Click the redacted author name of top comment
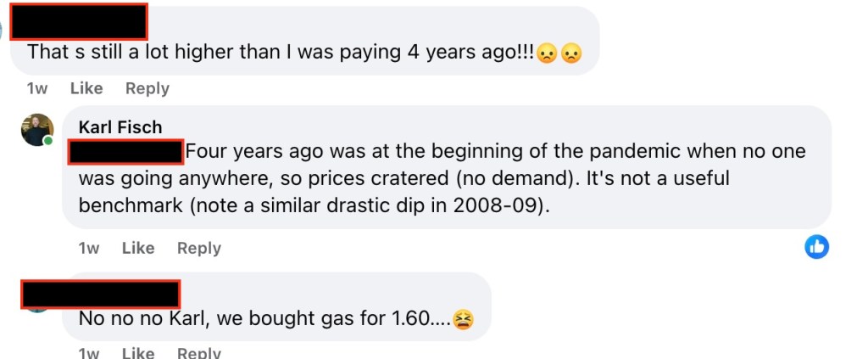The width and height of the screenshot is (868, 359). tap(80, 20)
